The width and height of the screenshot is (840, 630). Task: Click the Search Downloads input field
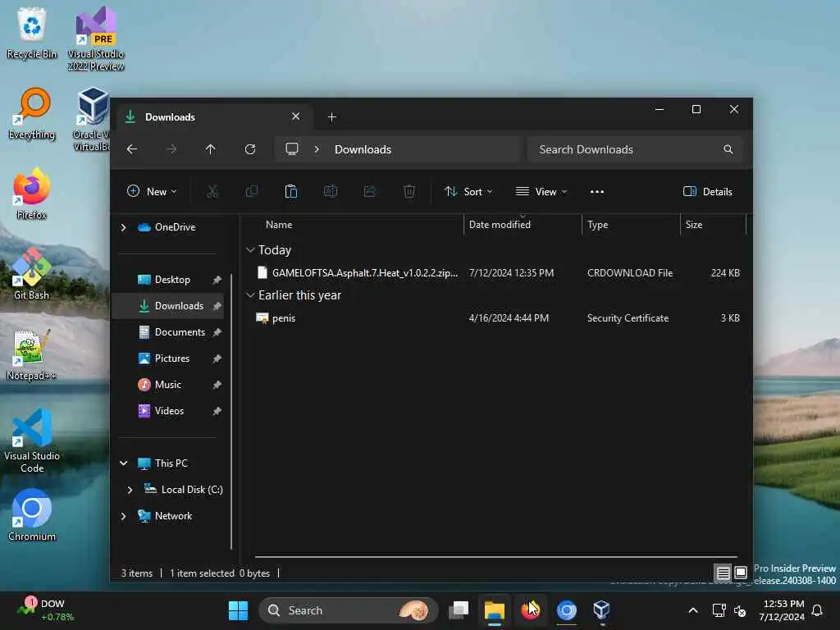click(x=635, y=149)
